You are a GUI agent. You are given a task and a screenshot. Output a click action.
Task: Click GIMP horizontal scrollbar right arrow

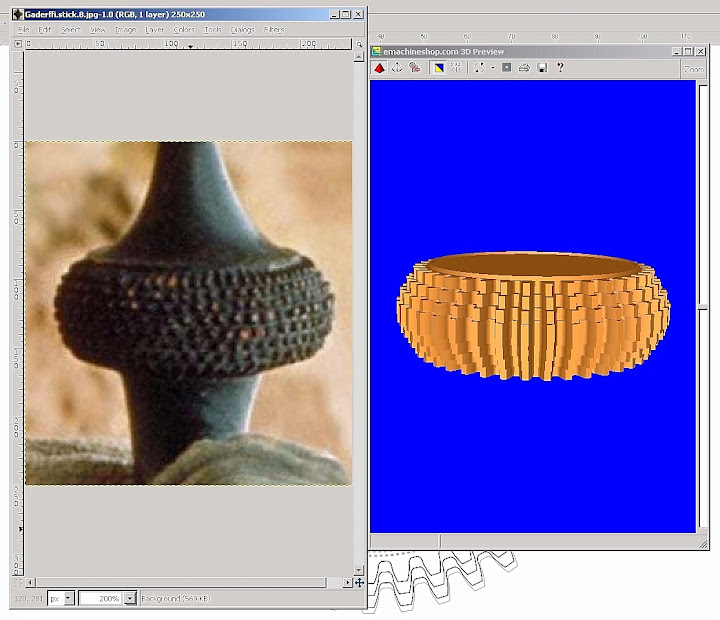tap(348, 582)
